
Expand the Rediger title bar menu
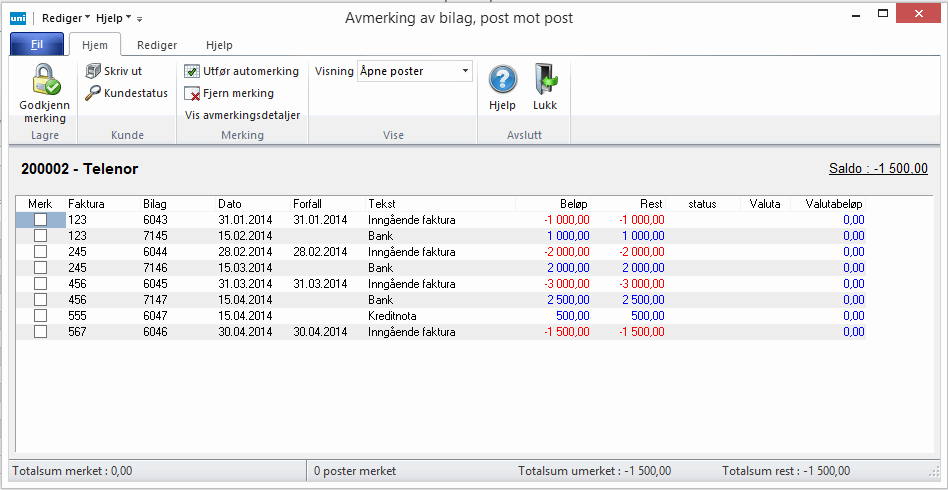66,18
